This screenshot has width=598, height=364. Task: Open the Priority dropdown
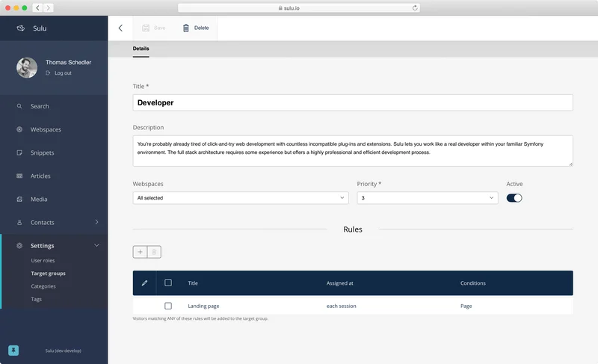pyautogui.click(x=428, y=198)
